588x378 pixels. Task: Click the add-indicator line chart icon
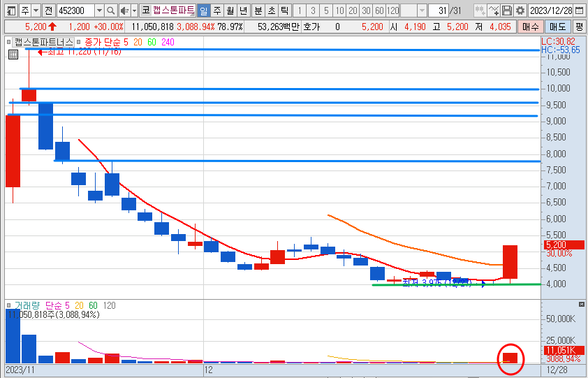click(x=494, y=10)
